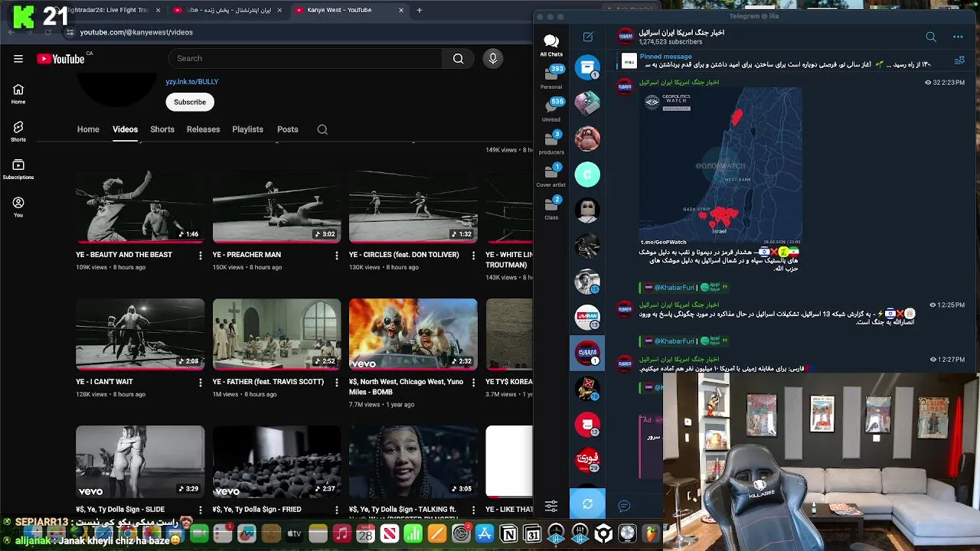This screenshot has height=551, width=980.
Task: Open Telegram channel three-dot options
Action: click(958, 37)
